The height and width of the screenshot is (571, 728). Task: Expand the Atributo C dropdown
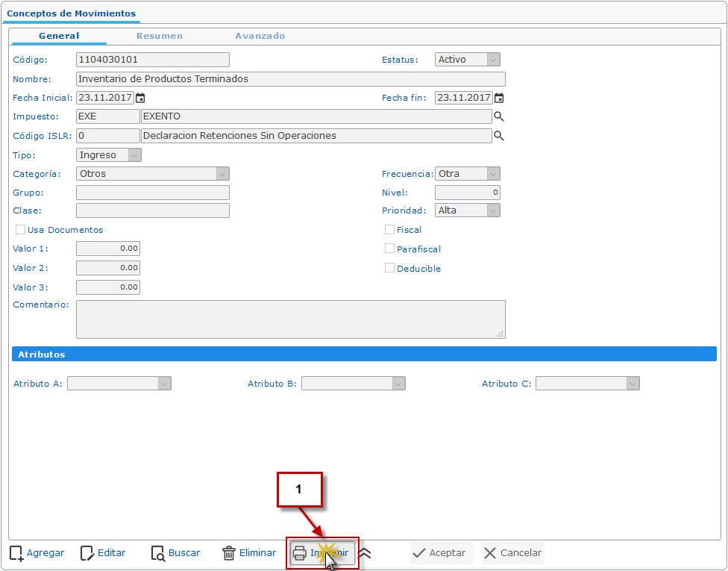coord(588,384)
